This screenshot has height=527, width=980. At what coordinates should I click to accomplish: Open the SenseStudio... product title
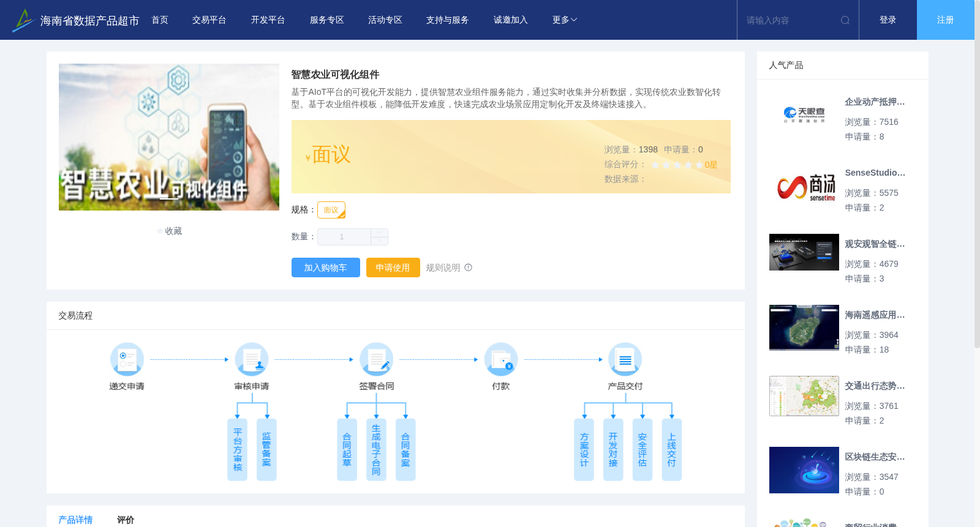[875, 173]
